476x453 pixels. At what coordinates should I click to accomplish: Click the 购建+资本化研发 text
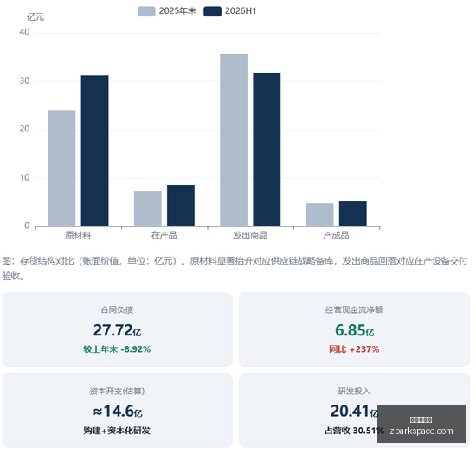click(x=117, y=431)
